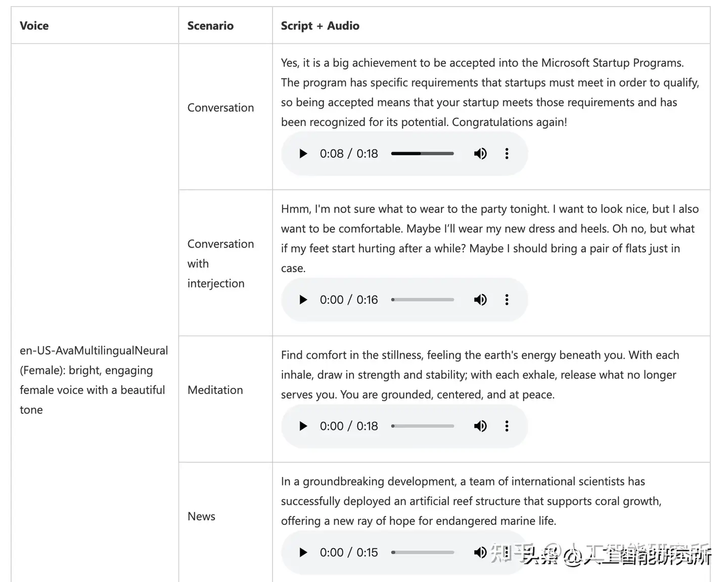Image resolution: width=728 pixels, height=582 pixels.
Task: Mute the Meditation audio player
Action: coord(480,426)
